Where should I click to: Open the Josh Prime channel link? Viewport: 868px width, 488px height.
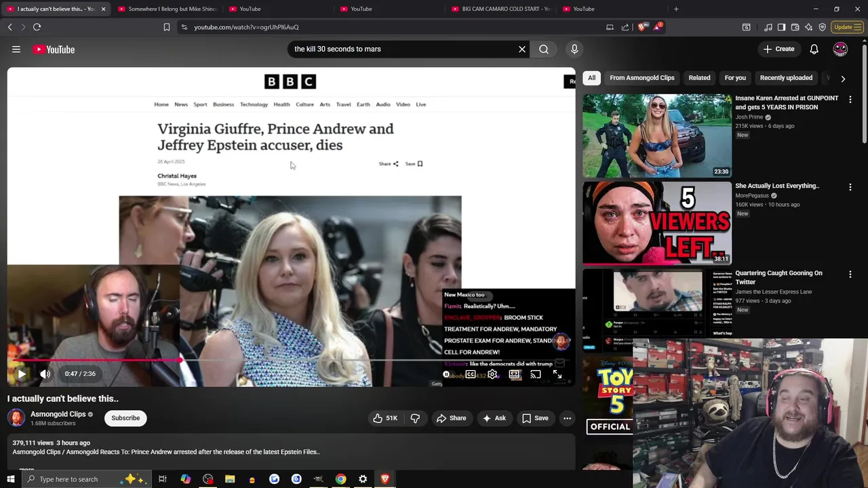click(749, 117)
